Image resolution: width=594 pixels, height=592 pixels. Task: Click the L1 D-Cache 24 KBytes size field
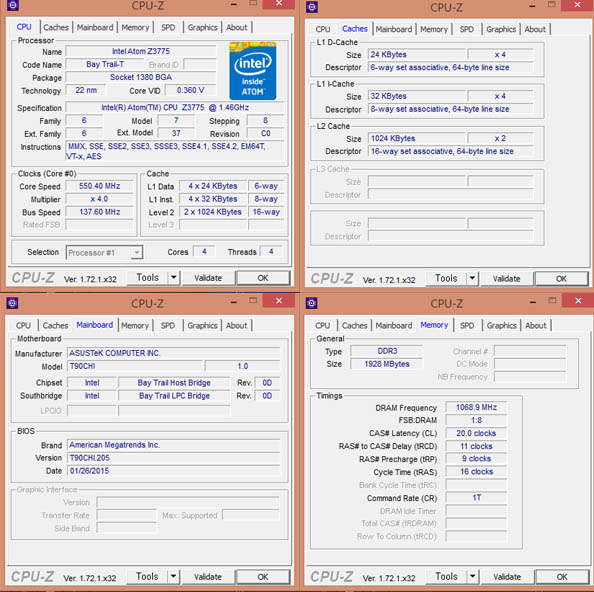tap(417, 55)
